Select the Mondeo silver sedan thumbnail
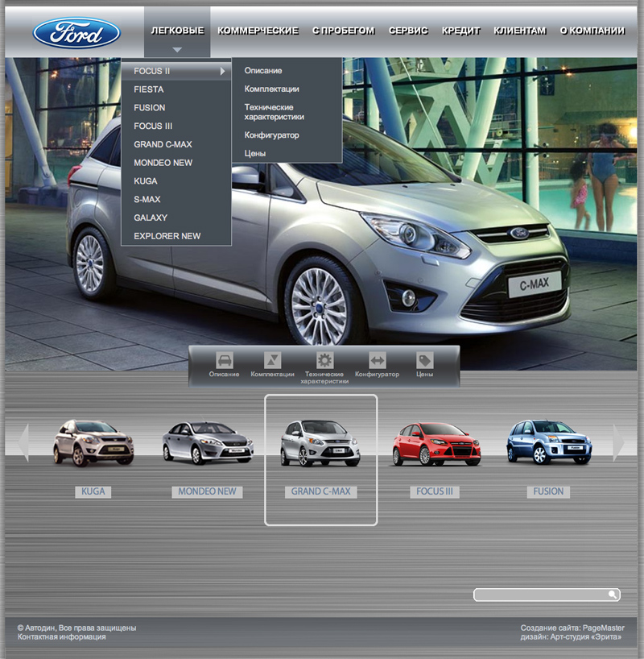This screenshot has width=644, height=659. click(x=208, y=443)
